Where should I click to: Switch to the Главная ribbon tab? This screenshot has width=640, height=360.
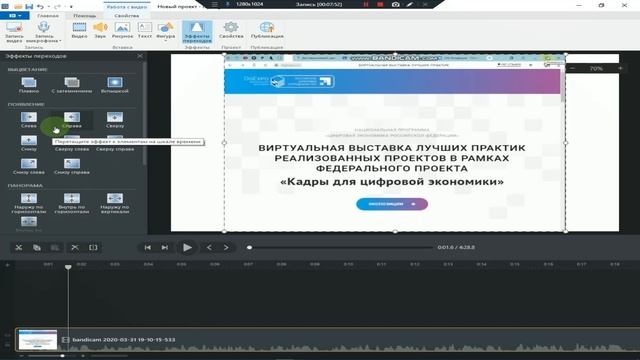click(x=48, y=16)
